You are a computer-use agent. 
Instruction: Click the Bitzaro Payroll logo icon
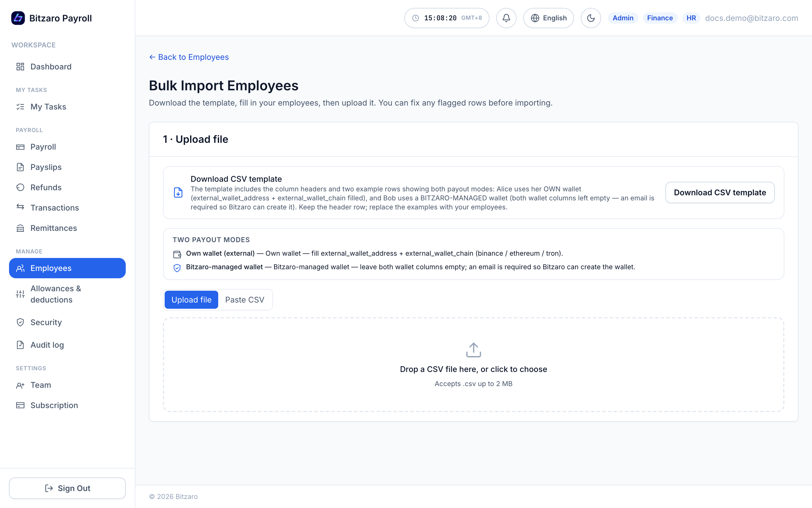click(18, 18)
